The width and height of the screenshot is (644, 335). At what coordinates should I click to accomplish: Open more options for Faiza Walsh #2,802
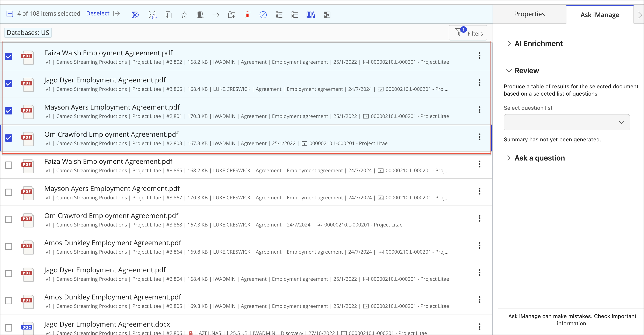(x=479, y=55)
